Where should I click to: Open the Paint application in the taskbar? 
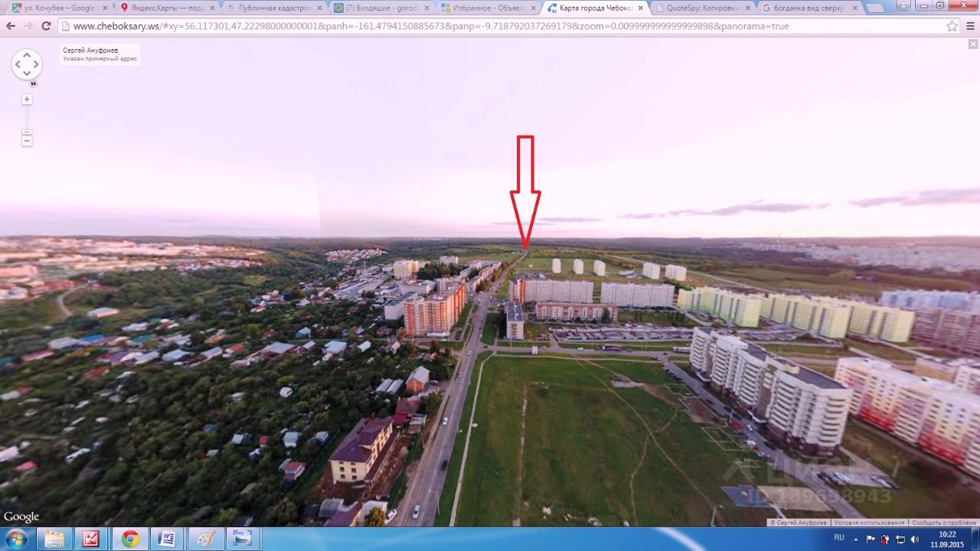(204, 539)
